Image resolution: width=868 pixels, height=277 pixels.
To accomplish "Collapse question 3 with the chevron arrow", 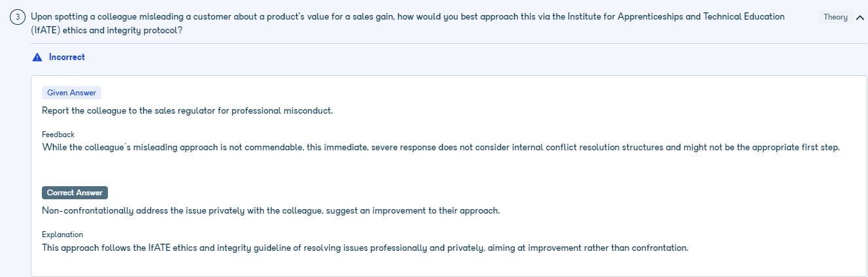I will click(x=859, y=18).
